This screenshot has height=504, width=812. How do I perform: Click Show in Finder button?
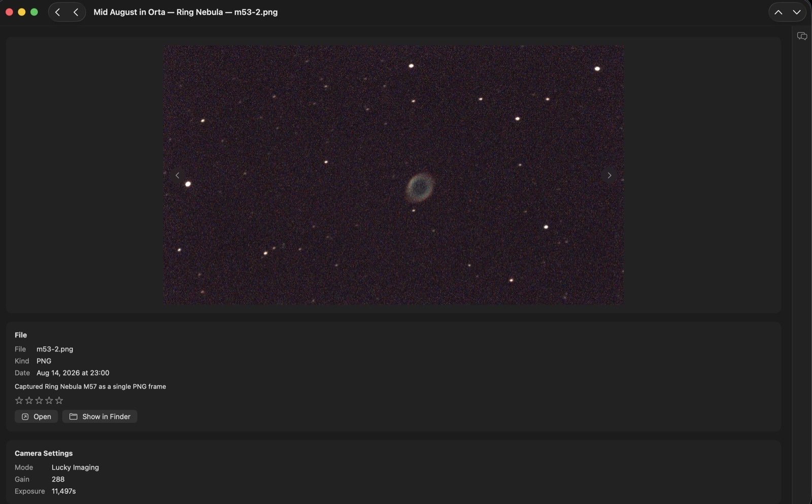99,417
